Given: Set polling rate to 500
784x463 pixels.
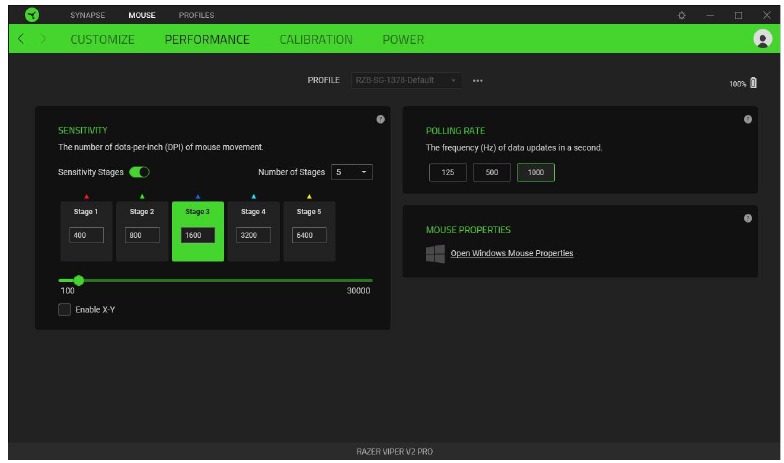Looking at the screenshot, I should click(x=492, y=172).
